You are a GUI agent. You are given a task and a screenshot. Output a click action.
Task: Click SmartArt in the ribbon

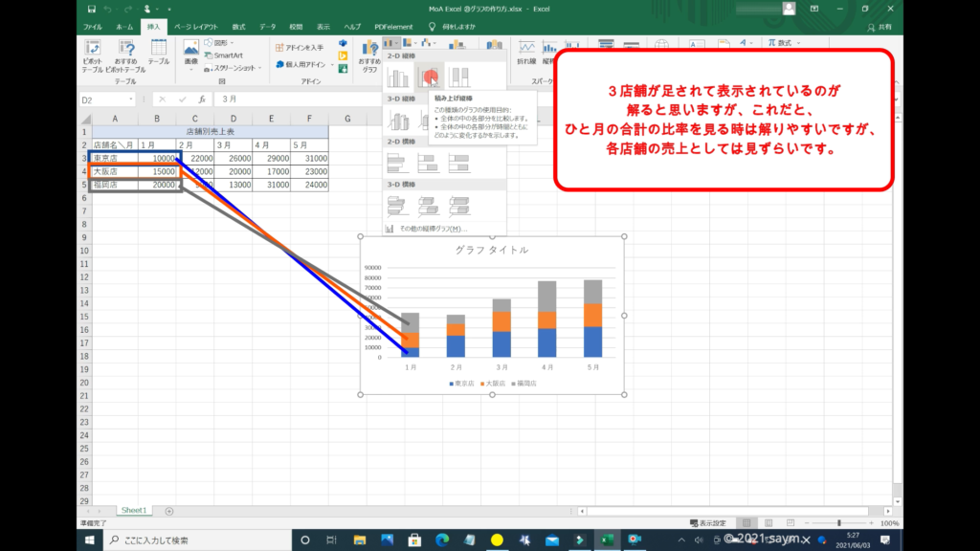[x=228, y=55]
